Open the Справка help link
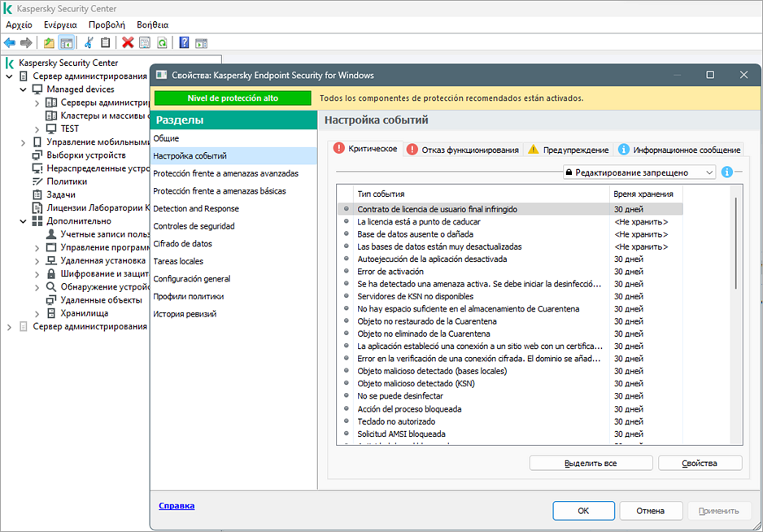Image resolution: width=763 pixels, height=532 pixels. [177, 505]
